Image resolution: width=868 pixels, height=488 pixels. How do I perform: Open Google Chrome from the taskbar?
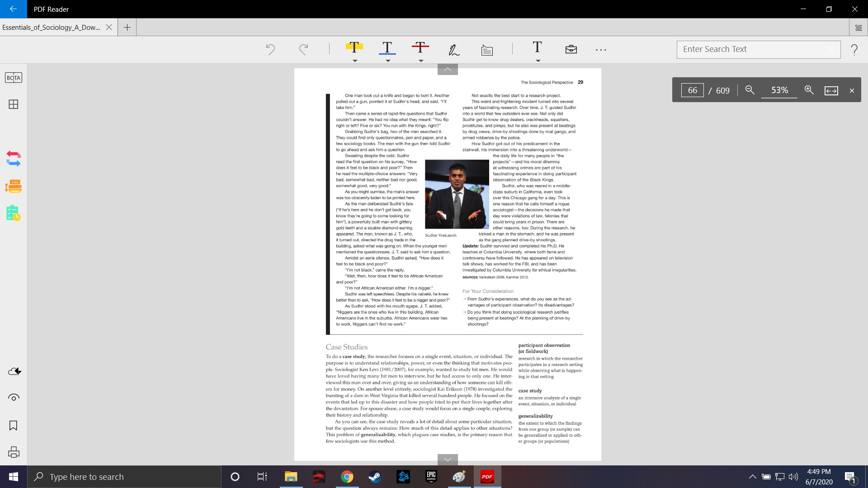coord(347,477)
